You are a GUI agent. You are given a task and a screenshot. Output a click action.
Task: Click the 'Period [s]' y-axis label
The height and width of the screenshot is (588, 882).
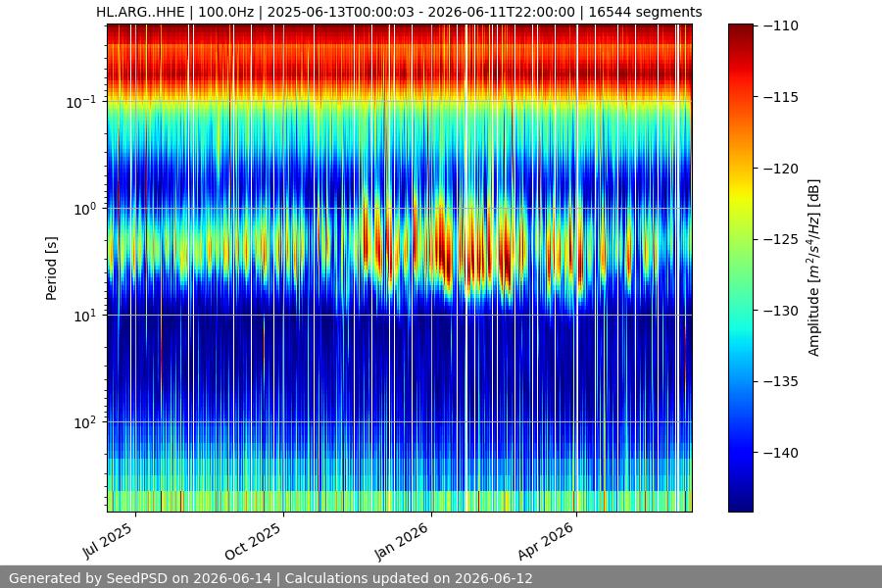[x=51, y=269]
